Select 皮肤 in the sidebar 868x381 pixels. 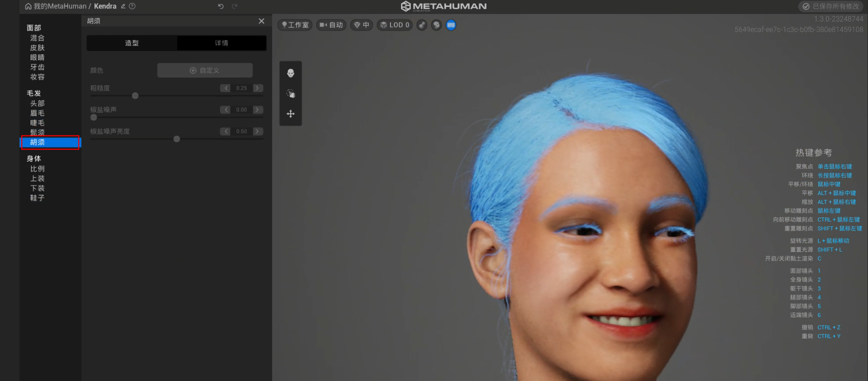coord(37,47)
